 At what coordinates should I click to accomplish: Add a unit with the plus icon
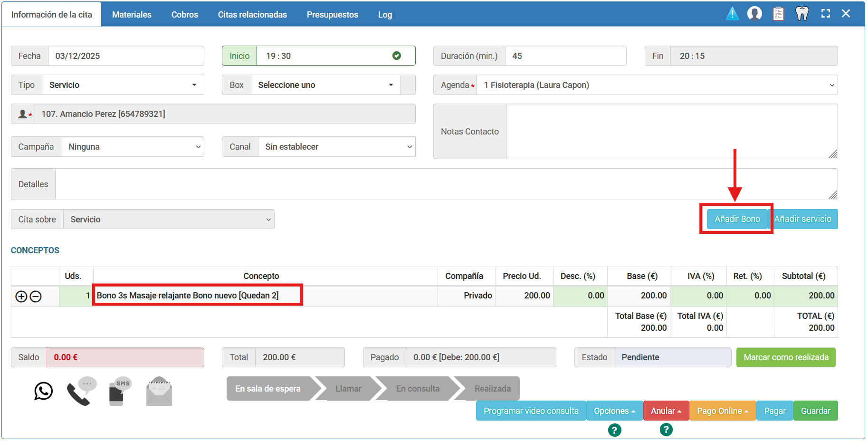(21, 297)
